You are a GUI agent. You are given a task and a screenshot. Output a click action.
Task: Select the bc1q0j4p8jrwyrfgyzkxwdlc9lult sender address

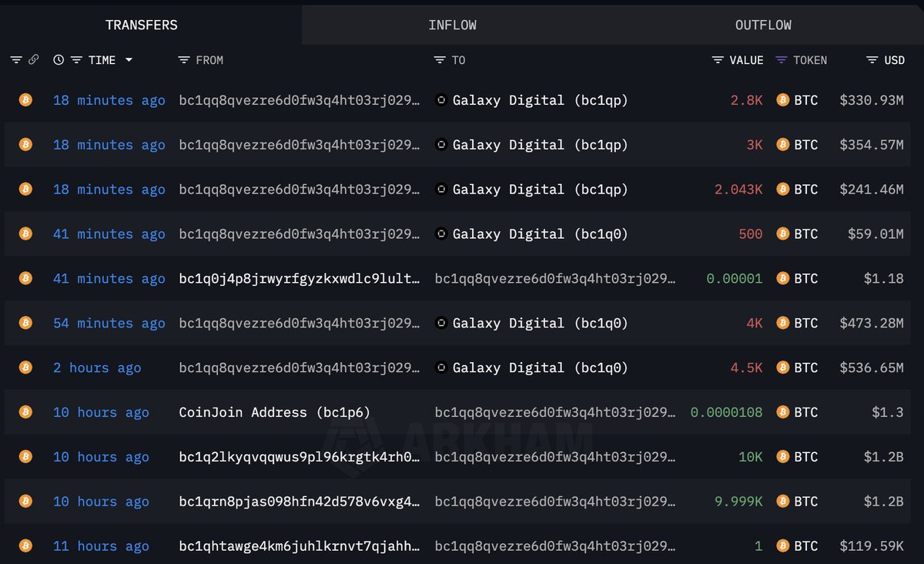(300, 278)
